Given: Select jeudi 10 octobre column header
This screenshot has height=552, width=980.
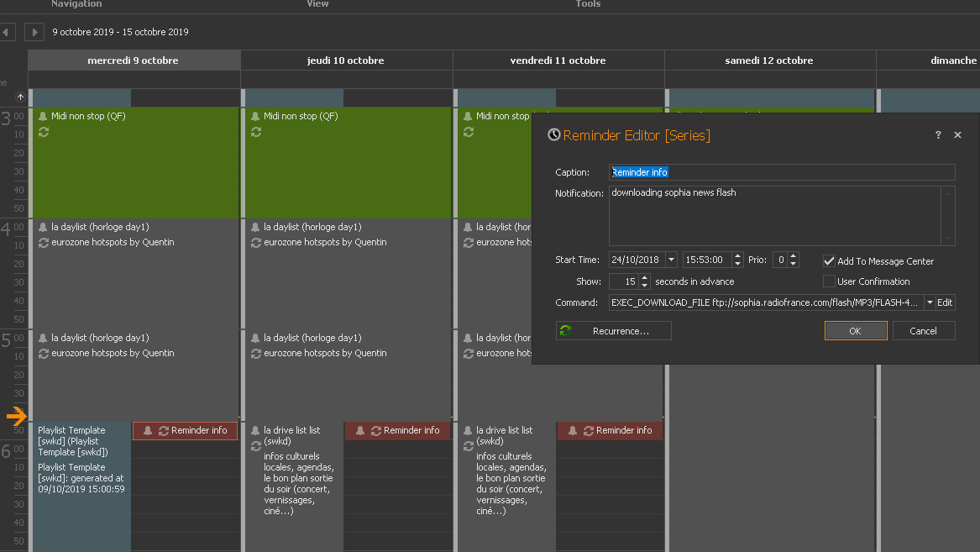Looking at the screenshot, I should pos(346,60).
